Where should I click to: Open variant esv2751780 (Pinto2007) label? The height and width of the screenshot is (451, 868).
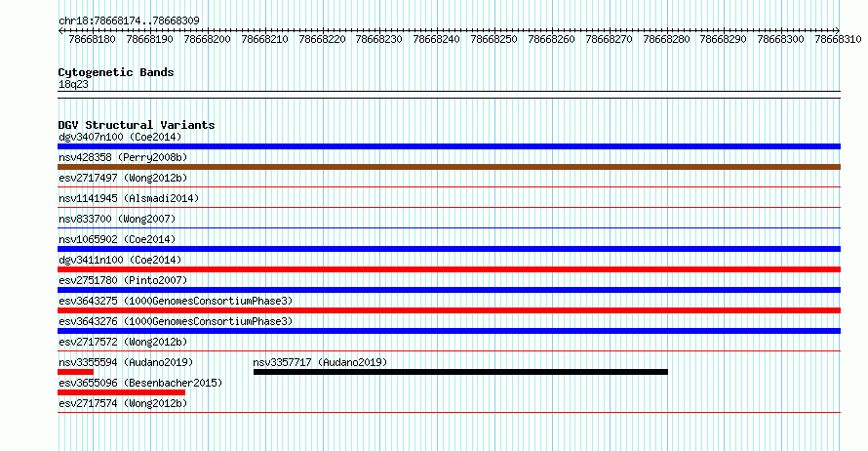123,280
